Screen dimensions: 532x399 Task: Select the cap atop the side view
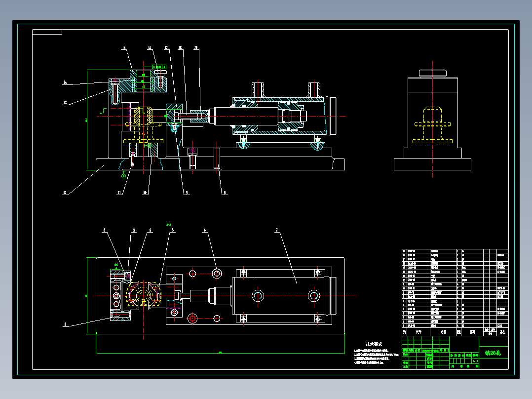(433, 74)
